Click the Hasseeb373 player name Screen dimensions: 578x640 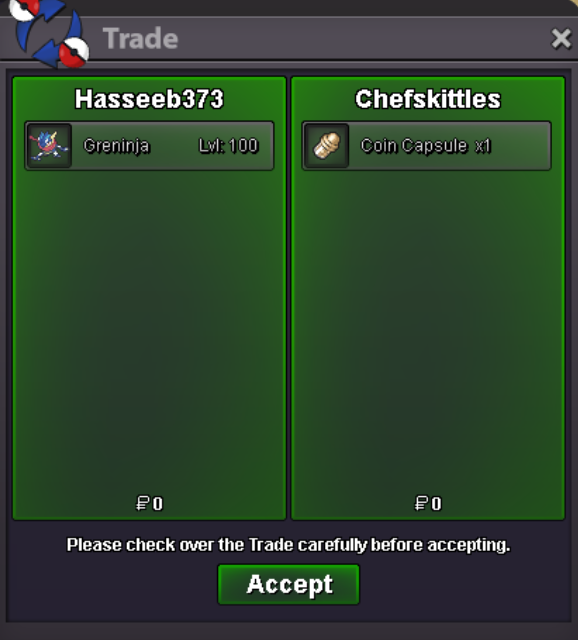(149, 99)
